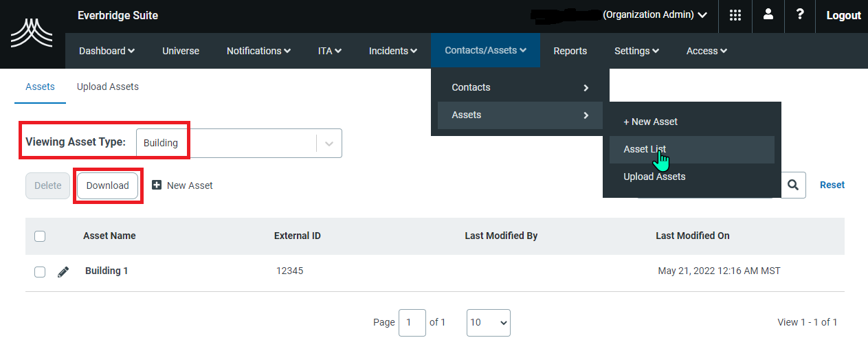This screenshot has width=868, height=351.
Task: Click the Everbridge Suite title
Action: point(118,15)
